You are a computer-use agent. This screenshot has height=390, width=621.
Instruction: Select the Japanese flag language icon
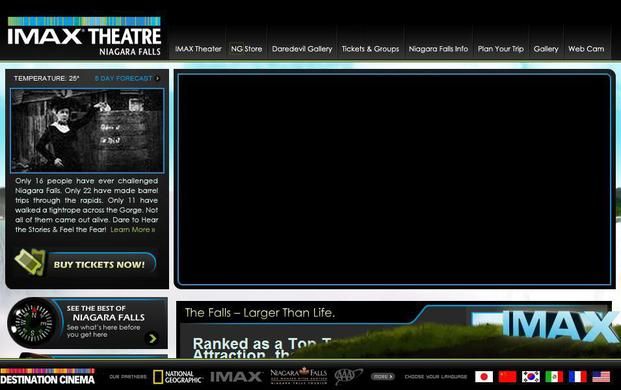(484, 377)
